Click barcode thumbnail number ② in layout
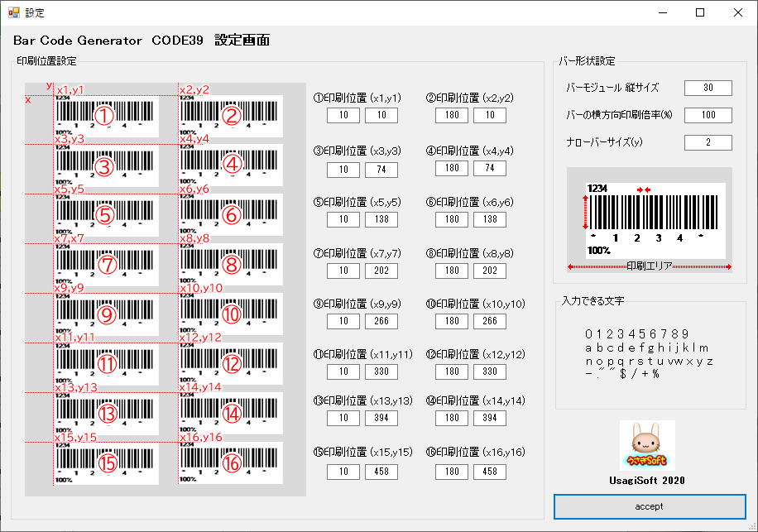 pyautogui.click(x=231, y=117)
